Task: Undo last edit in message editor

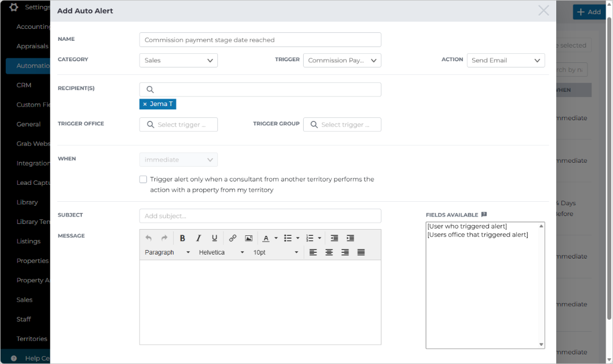Action: pos(149,238)
